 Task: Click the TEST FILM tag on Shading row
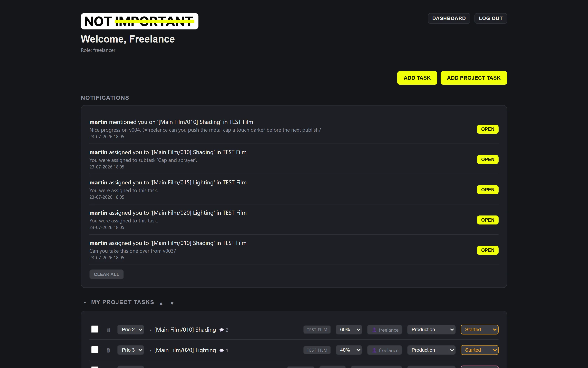click(x=317, y=330)
